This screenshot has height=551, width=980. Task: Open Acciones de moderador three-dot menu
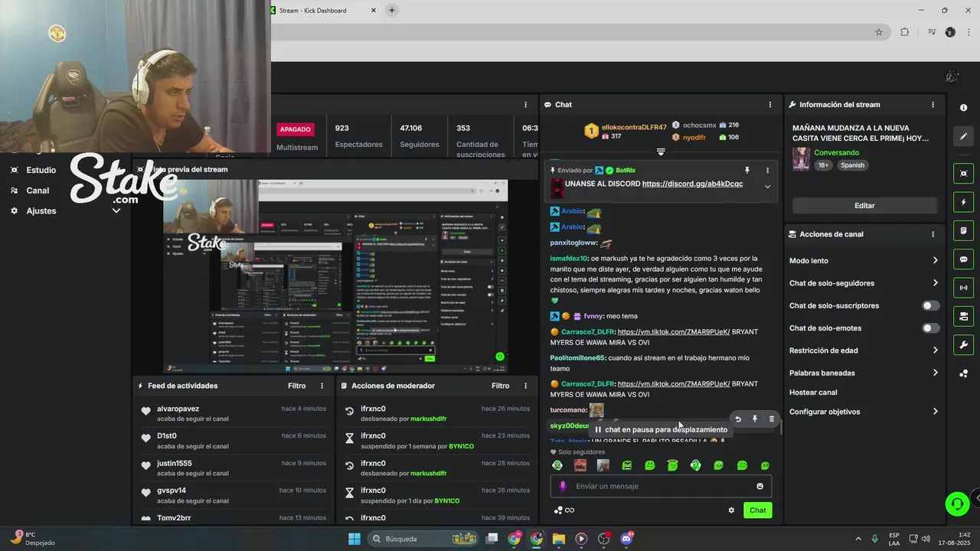tap(525, 386)
